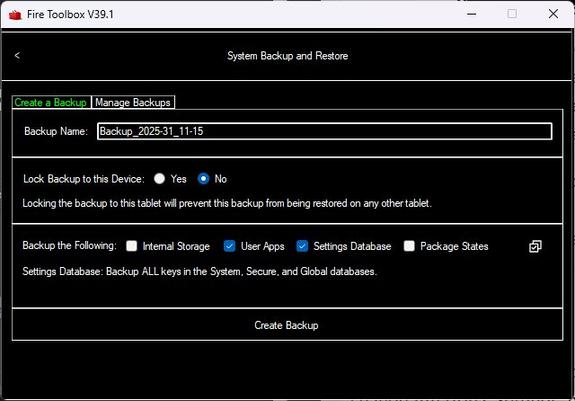Minimize the Fire Toolbox window
The height and width of the screenshot is (401, 575).
[x=472, y=14]
